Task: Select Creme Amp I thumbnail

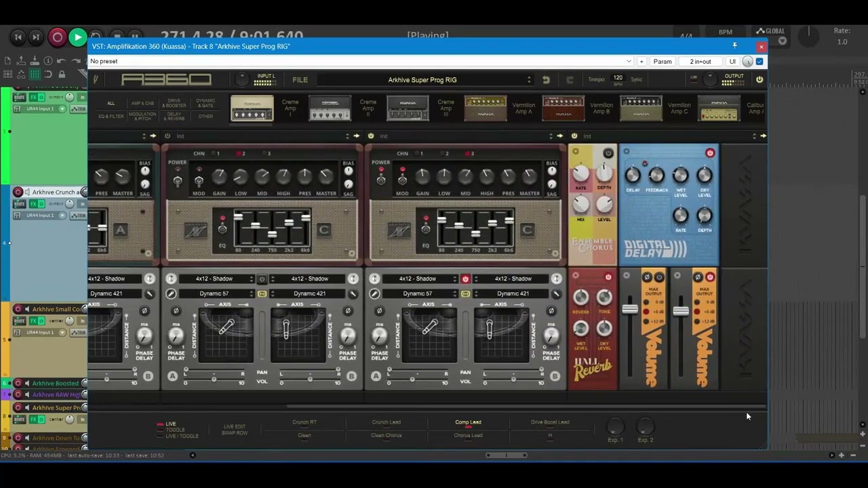Action: 252,108
